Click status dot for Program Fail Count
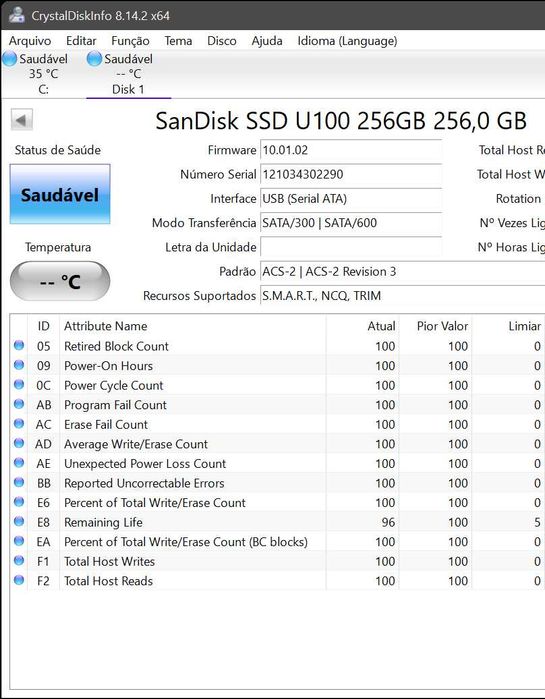Image resolution: width=545 pixels, height=699 pixels. [x=19, y=404]
